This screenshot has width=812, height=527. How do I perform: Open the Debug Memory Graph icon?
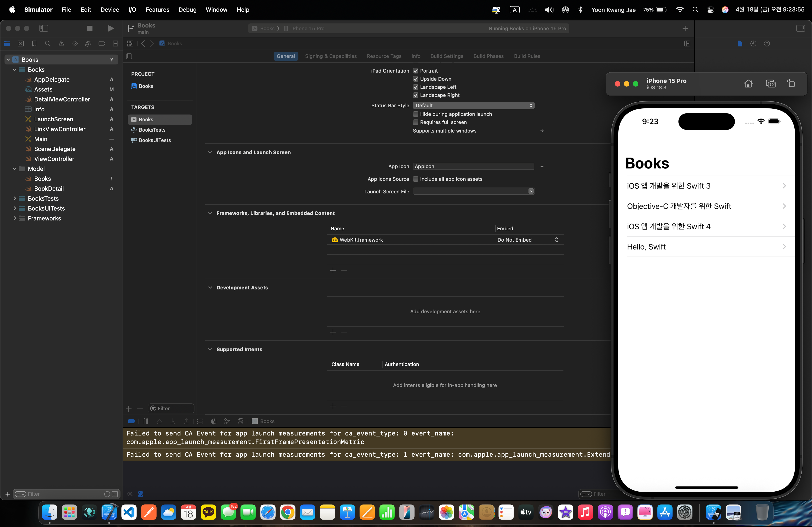[x=227, y=421]
